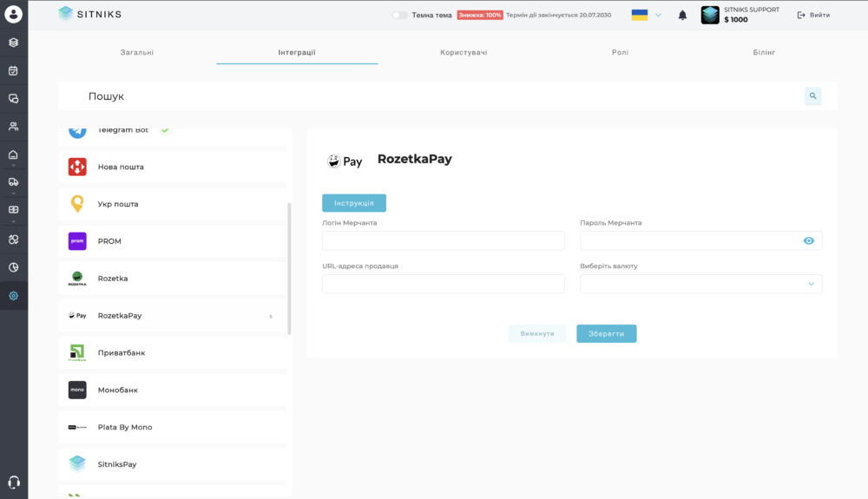Image resolution: width=868 pixels, height=499 pixels.
Task: Click the search magnifier button
Action: [812, 96]
